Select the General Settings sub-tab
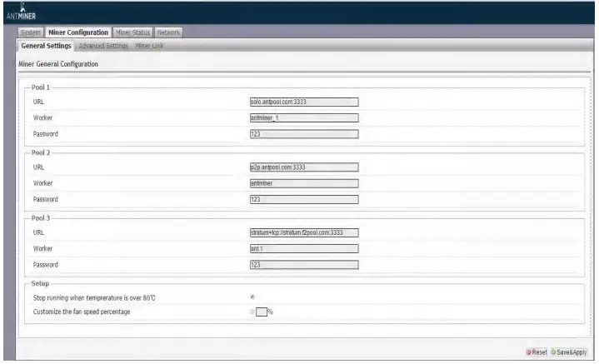599x364 pixels. (x=46, y=46)
